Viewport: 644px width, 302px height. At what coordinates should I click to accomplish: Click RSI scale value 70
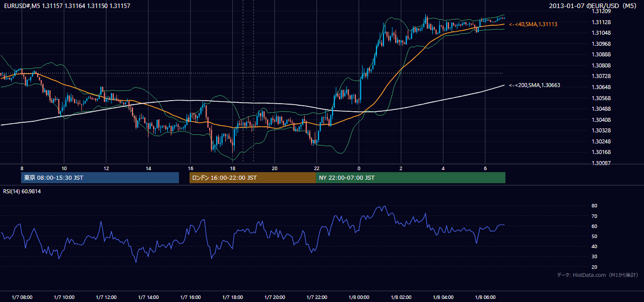pos(594,216)
